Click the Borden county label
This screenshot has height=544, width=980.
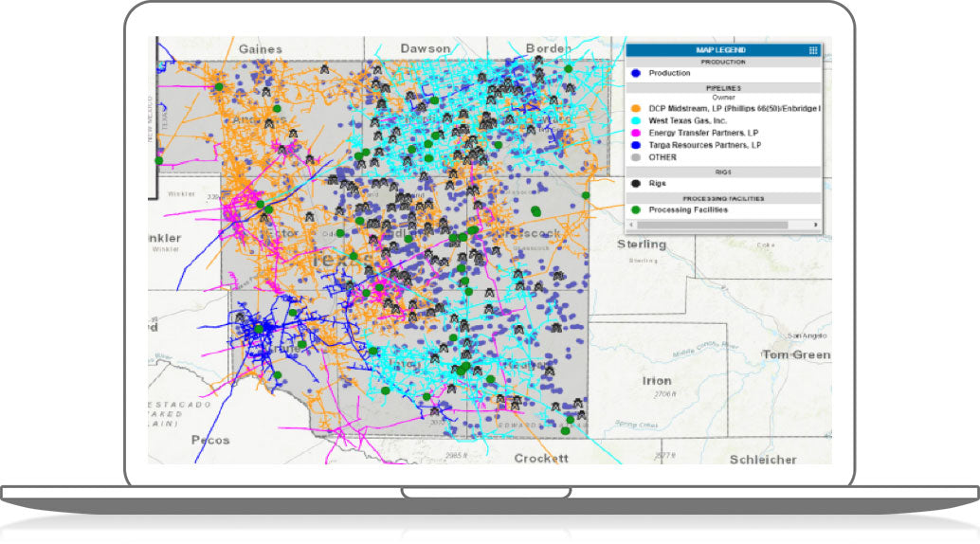548,48
